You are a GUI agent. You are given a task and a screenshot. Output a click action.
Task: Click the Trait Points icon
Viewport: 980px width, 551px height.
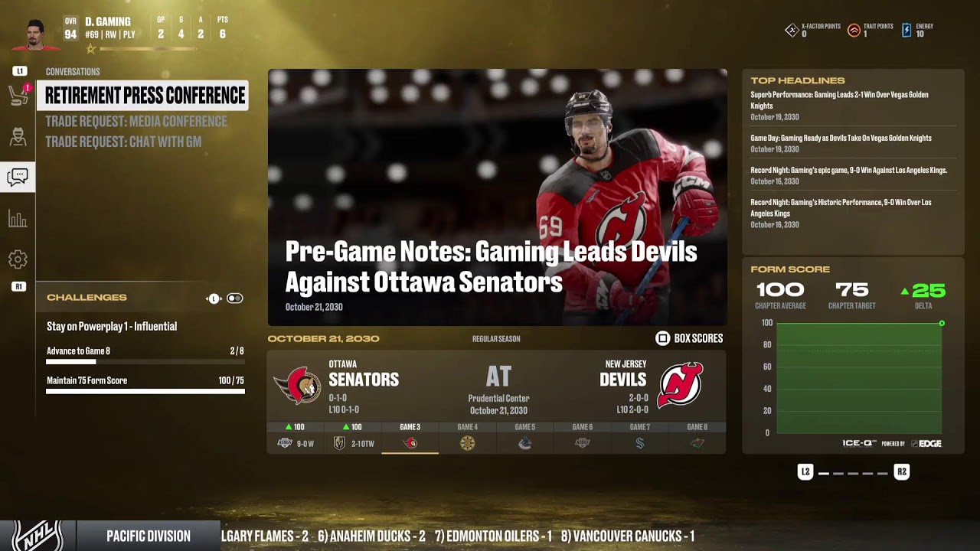[854, 31]
